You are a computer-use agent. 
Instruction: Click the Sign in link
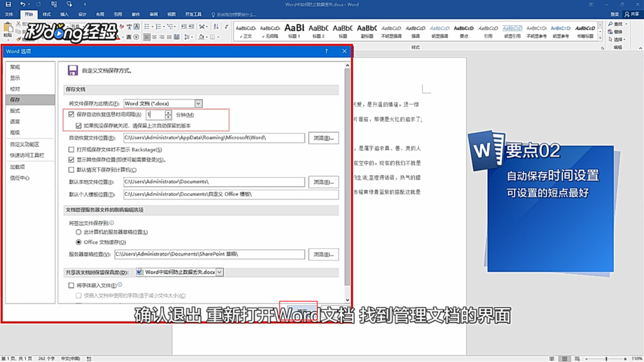click(x=615, y=14)
